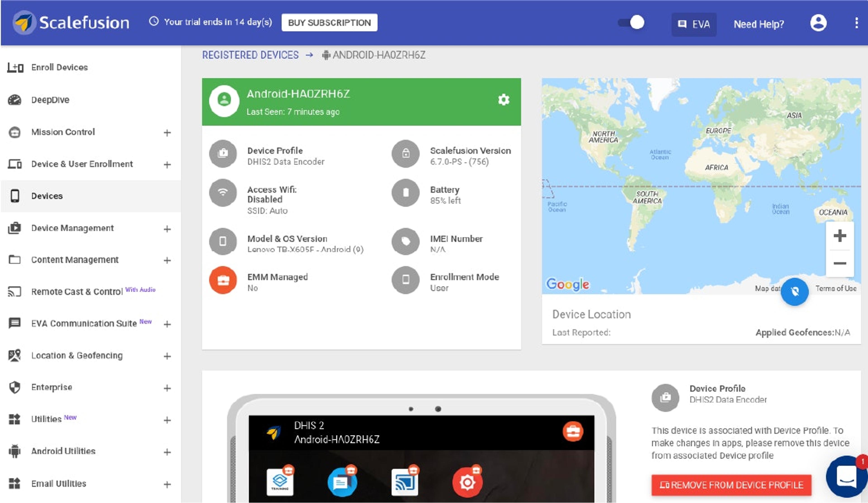Image resolution: width=868 pixels, height=503 pixels.
Task: Toggle the switch in the top header
Action: pyautogui.click(x=631, y=23)
